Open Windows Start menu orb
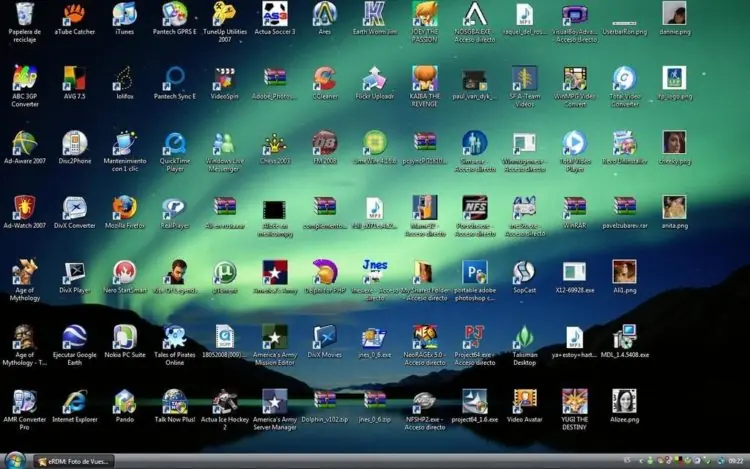Viewport: 750px width, 469px height. pyautogui.click(x=15, y=460)
